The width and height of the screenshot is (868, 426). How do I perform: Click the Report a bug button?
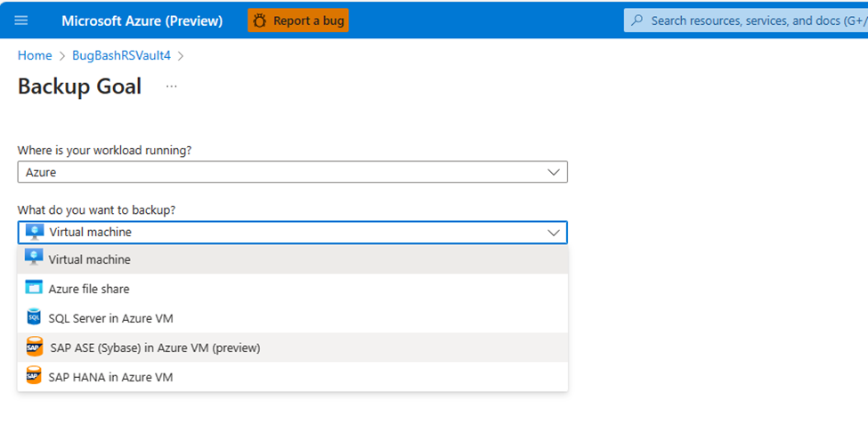298,20
